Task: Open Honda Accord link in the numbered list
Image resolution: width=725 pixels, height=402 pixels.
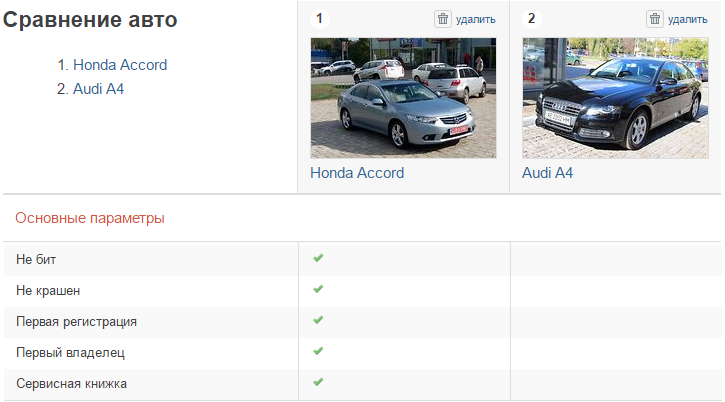Action: (120, 65)
